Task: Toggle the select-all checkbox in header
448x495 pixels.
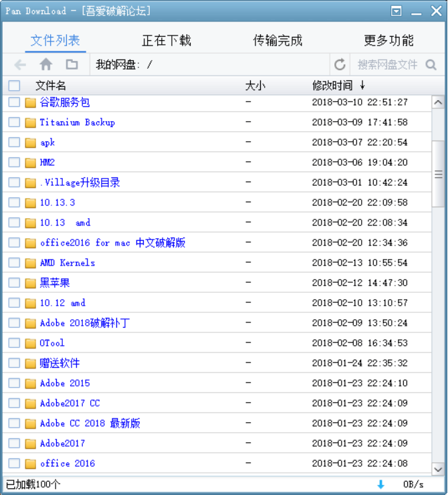Action: 14,86
